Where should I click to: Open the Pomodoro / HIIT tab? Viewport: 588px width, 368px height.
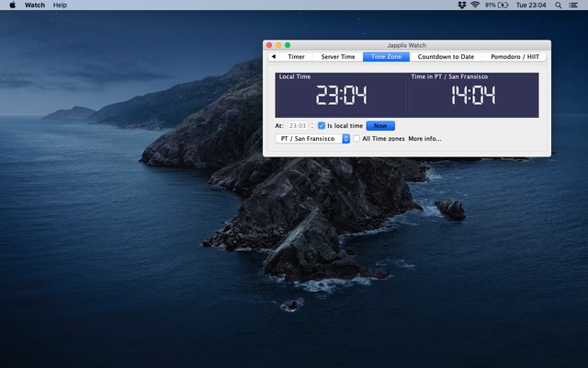coord(514,57)
